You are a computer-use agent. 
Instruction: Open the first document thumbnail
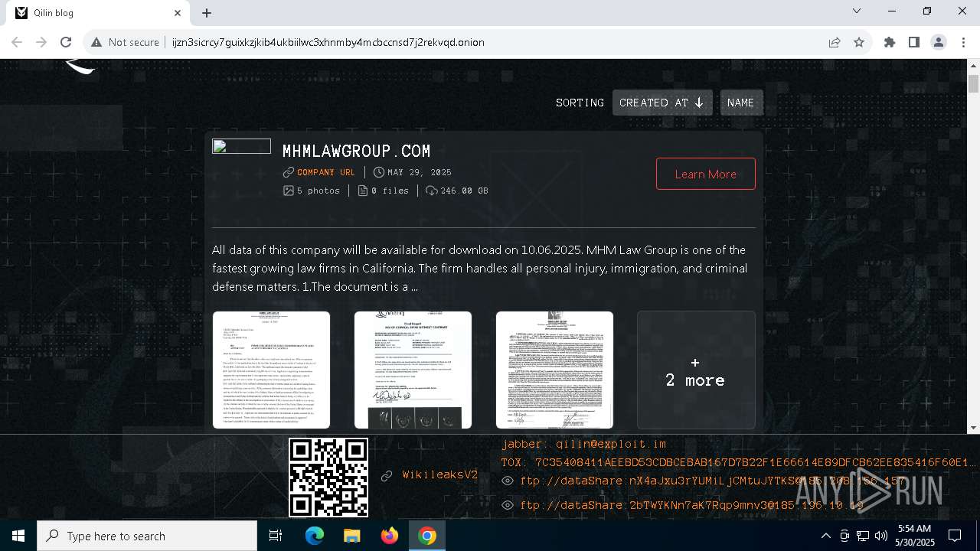pyautogui.click(x=271, y=370)
